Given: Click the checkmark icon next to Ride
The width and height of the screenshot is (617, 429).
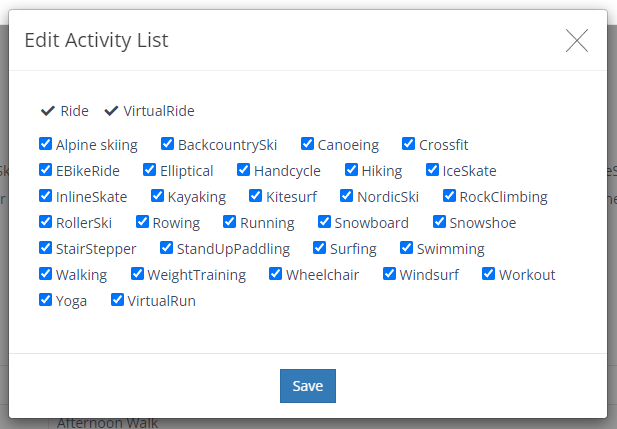Looking at the screenshot, I should pyautogui.click(x=48, y=111).
